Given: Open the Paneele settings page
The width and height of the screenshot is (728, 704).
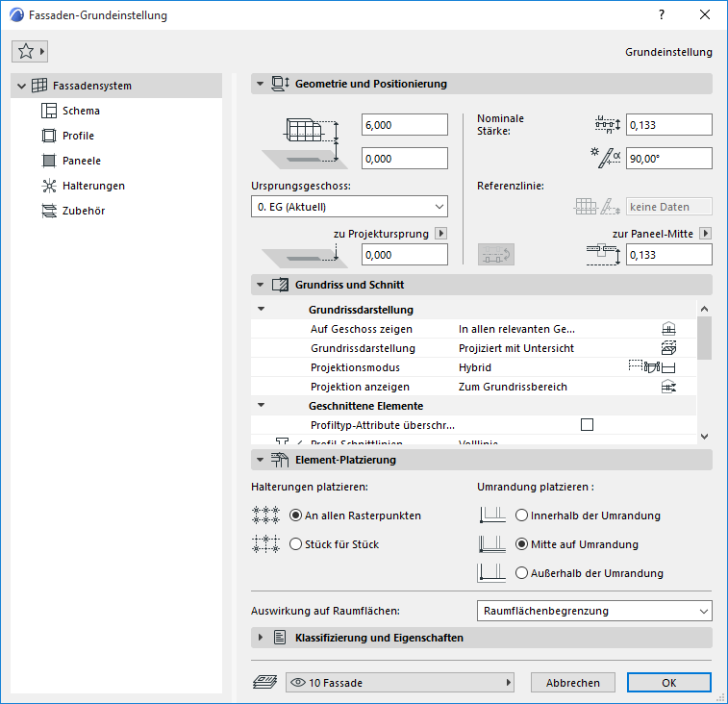Looking at the screenshot, I should [81, 161].
